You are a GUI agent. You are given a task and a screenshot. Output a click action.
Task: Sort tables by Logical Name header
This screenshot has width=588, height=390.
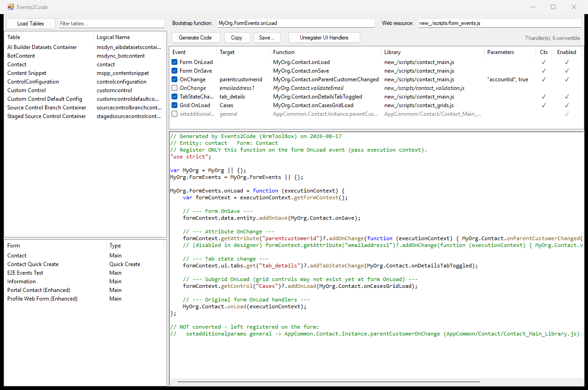130,37
